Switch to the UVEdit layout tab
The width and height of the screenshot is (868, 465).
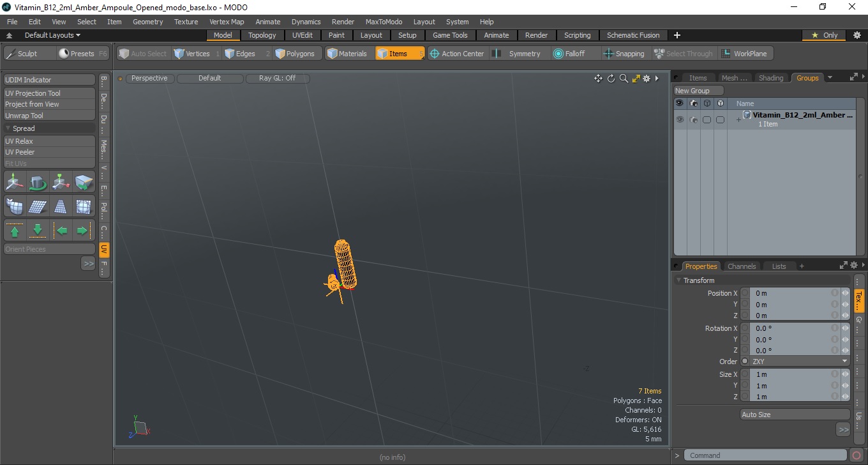(x=302, y=35)
